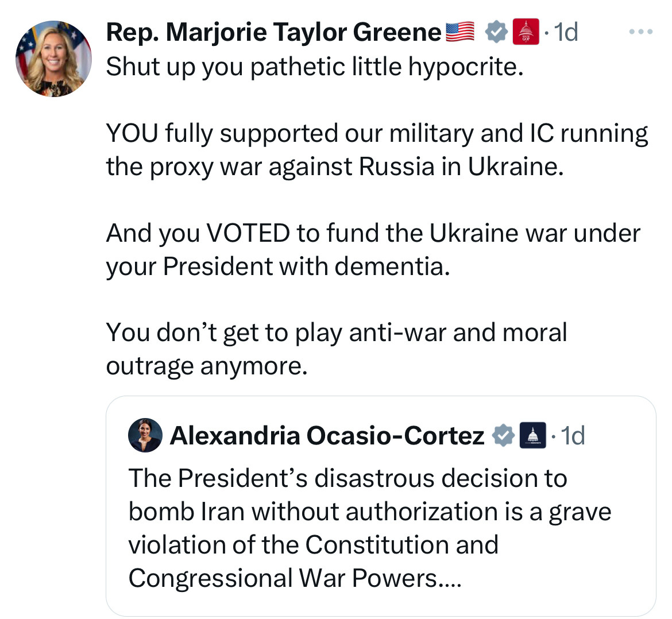Click Greene's blue verified checkmark badge
Image resolution: width=672 pixels, height=619 pixels.
[x=497, y=32]
